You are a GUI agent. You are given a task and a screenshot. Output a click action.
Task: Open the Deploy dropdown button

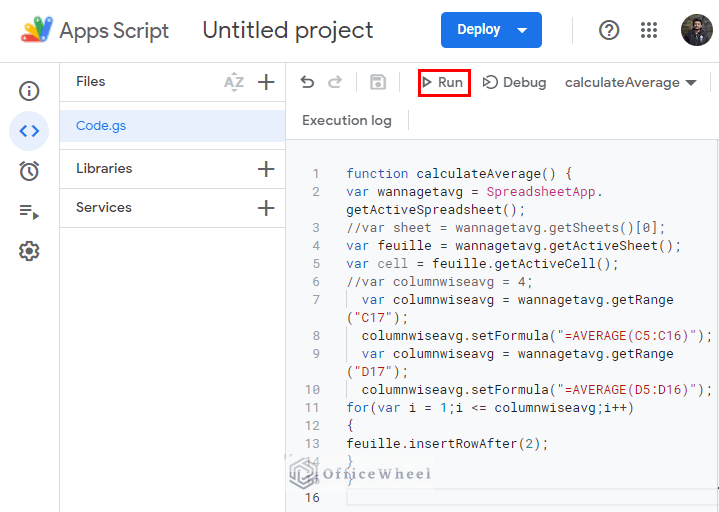[x=491, y=30]
